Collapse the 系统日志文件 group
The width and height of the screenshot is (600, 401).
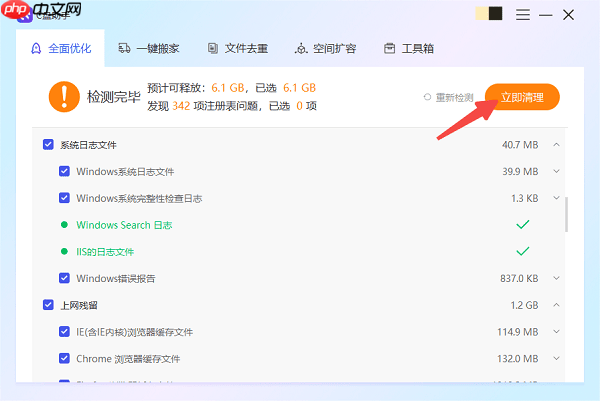[556, 145]
